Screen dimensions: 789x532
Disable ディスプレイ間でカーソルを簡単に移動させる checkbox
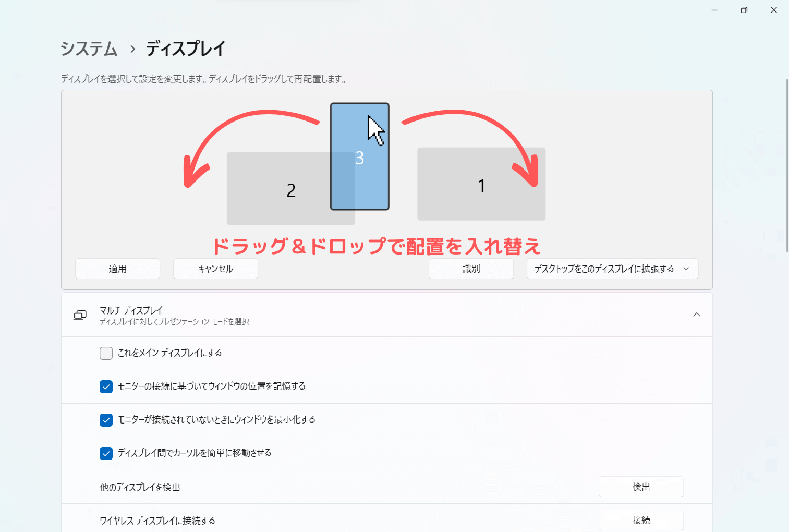click(x=106, y=453)
